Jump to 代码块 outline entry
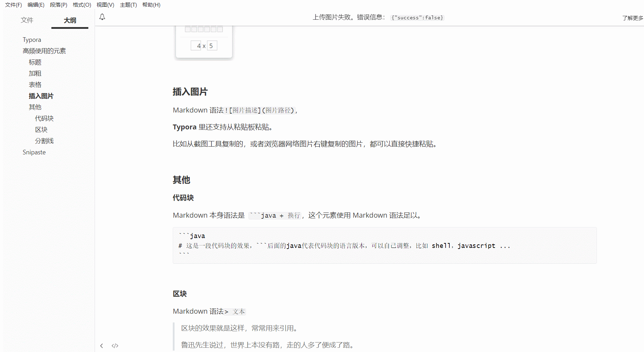The height and width of the screenshot is (352, 644). (44, 119)
